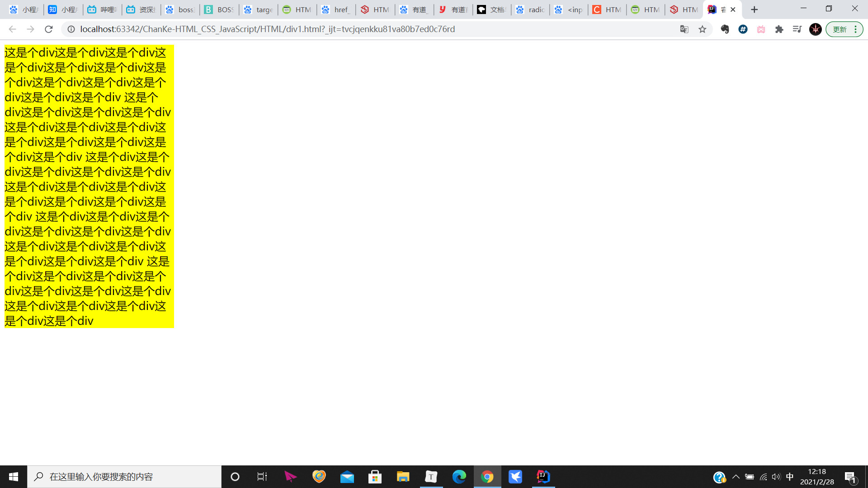Switch to the radio tab
868x488 pixels.
point(530,9)
